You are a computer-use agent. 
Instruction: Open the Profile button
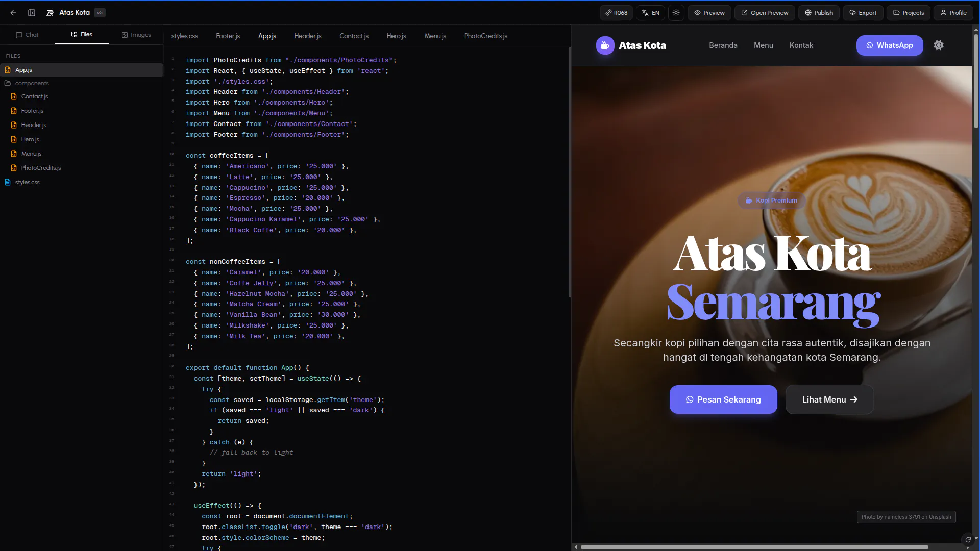click(953, 13)
